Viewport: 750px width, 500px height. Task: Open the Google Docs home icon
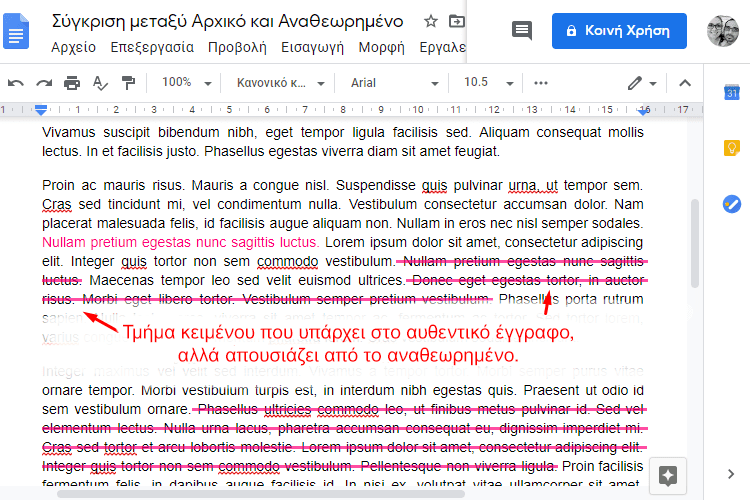[x=16, y=32]
